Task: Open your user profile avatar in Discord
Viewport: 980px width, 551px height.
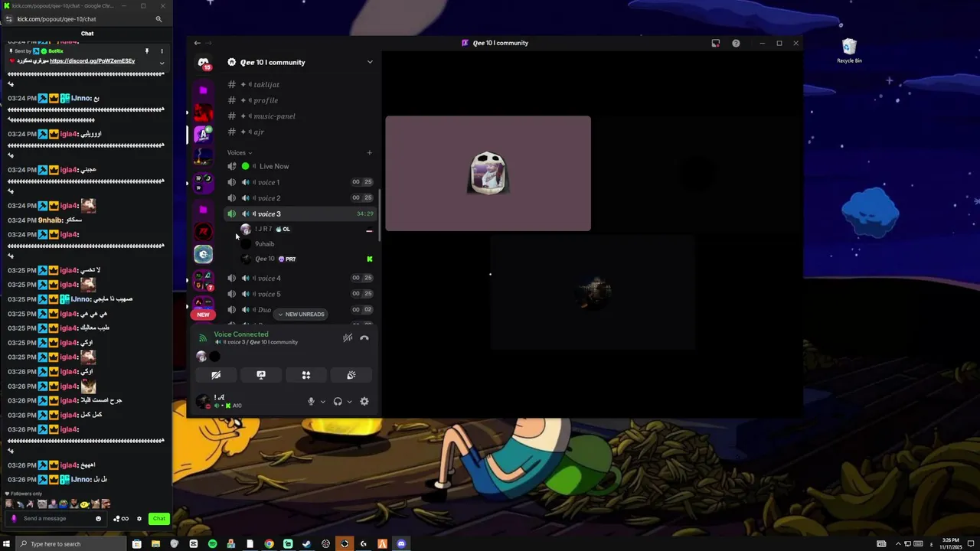Action: 203,401
